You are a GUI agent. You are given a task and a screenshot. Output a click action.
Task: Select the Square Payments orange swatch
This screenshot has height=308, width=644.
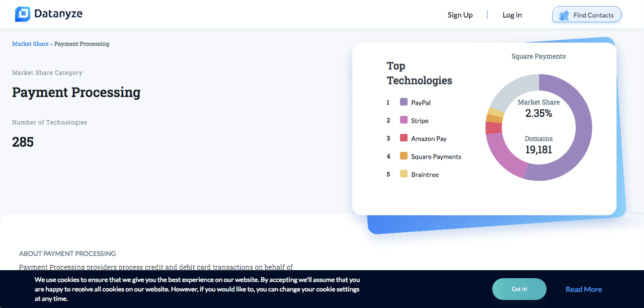[x=404, y=156]
